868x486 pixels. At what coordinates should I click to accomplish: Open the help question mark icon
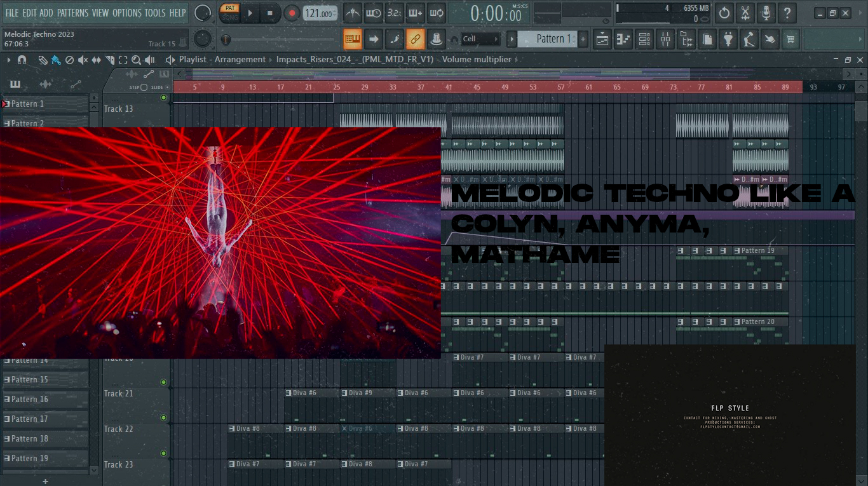click(787, 13)
